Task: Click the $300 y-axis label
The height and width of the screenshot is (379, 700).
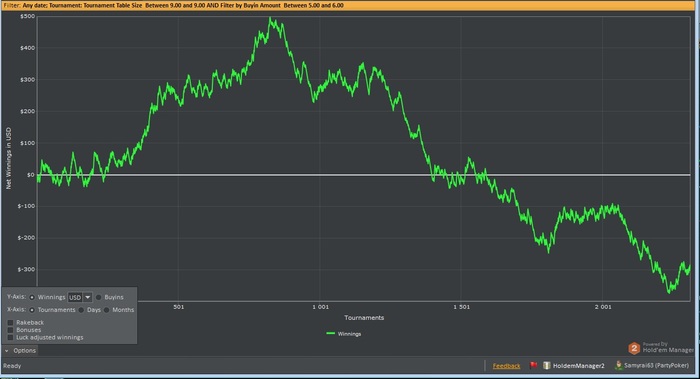Action: 27,79
